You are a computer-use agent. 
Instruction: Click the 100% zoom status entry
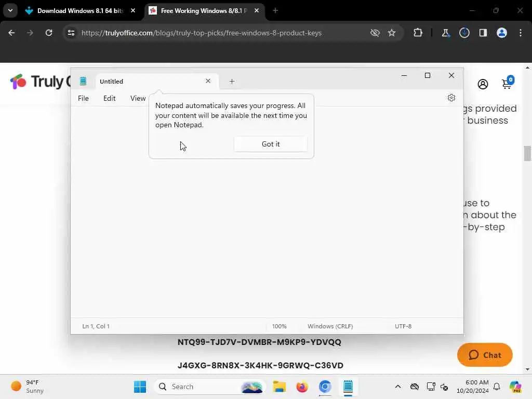click(x=279, y=326)
